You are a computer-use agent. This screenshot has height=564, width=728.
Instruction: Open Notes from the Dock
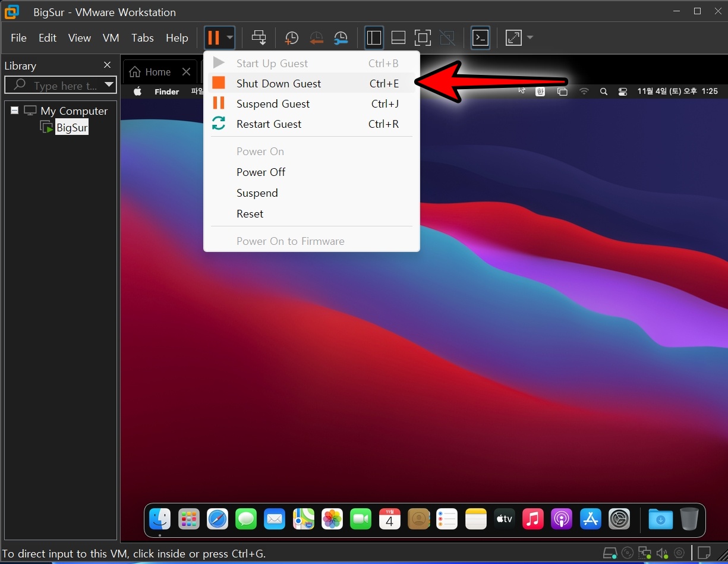[476, 519]
